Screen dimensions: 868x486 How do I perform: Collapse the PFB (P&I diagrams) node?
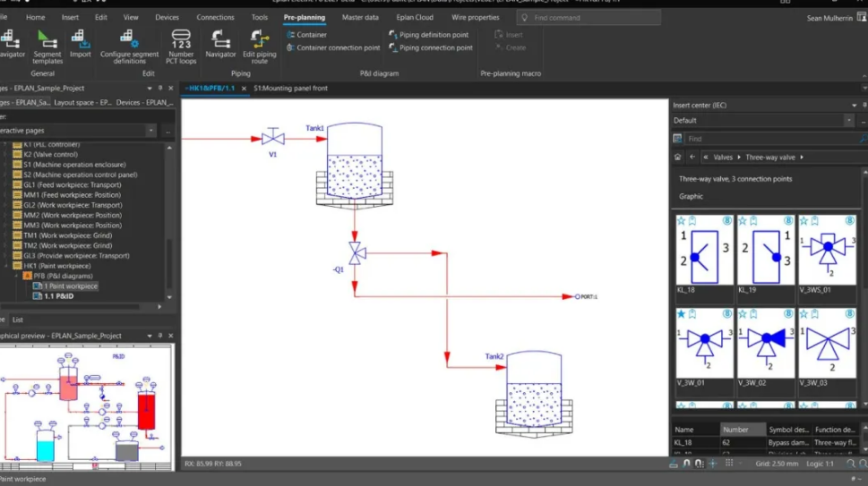pyautogui.click(x=16, y=276)
